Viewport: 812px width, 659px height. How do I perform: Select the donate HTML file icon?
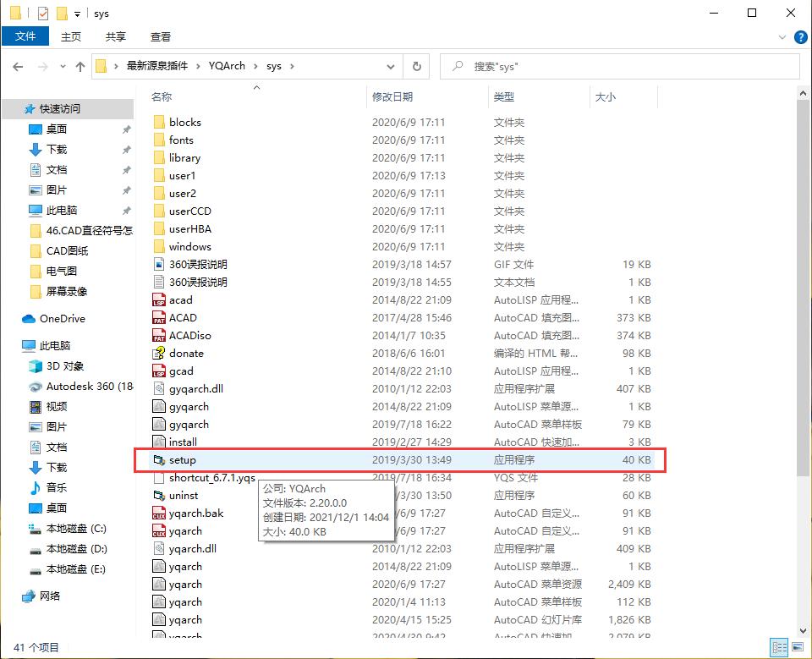pyautogui.click(x=156, y=353)
